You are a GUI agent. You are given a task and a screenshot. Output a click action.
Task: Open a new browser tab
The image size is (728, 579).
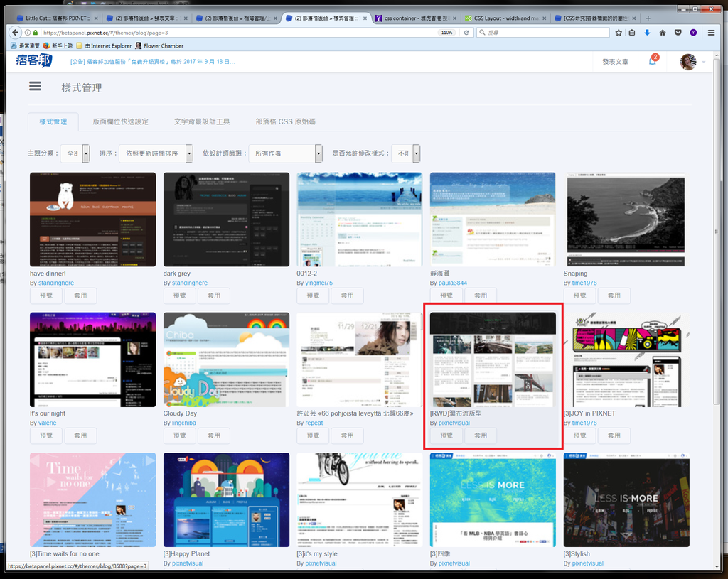click(648, 18)
